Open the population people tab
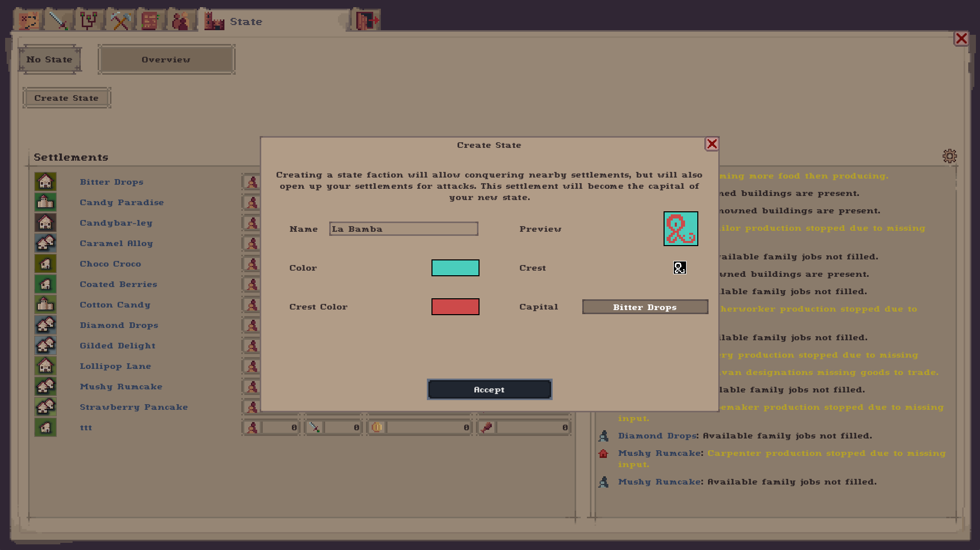 [x=180, y=21]
